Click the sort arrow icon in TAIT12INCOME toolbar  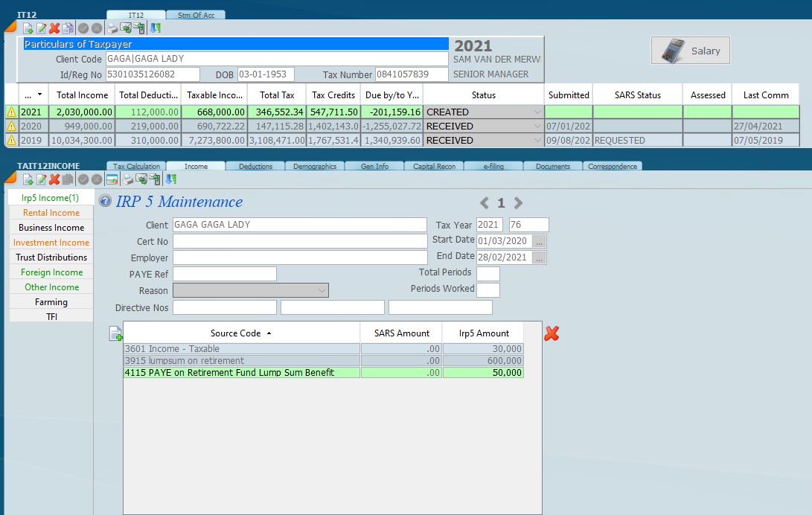pos(170,179)
